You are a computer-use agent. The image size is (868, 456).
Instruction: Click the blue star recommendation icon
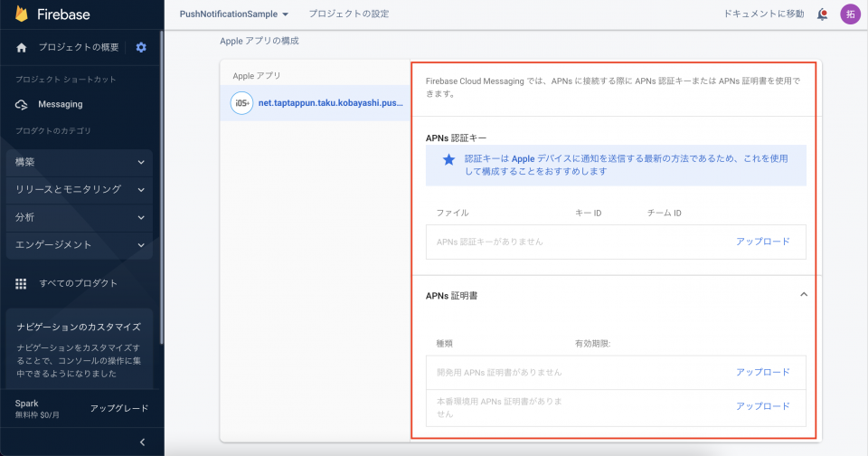(449, 159)
